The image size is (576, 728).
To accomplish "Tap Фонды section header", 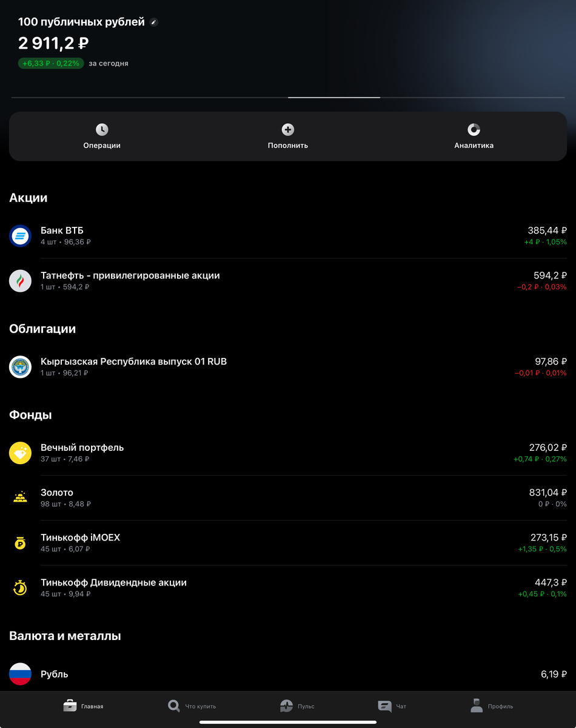I will [30, 415].
